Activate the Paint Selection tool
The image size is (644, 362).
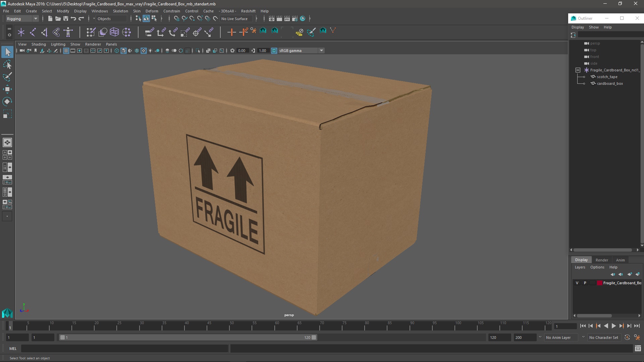(x=7, y=77)
